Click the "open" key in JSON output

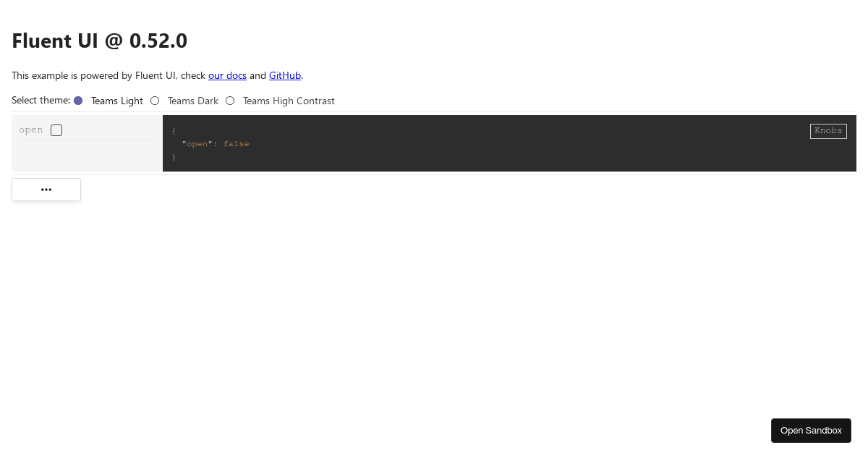195,144
